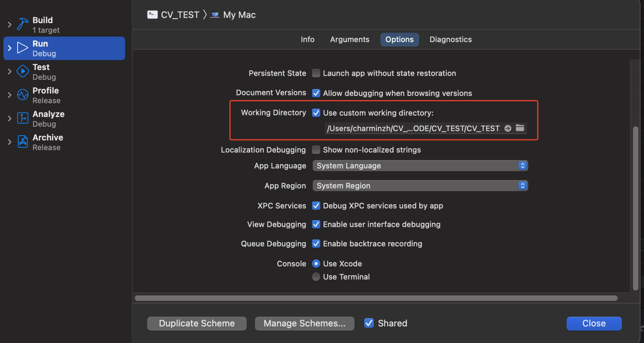
Task: Select Use Terminal console option
Action: click(316, 277)
